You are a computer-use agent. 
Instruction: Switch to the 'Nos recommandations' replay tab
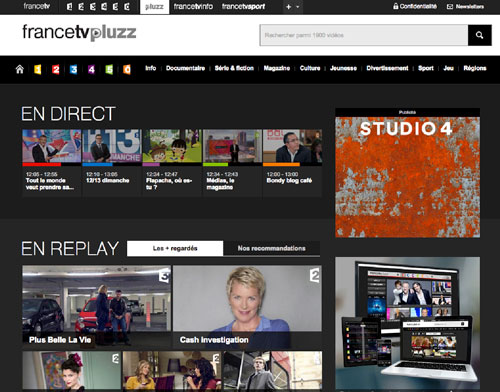[x=272, y=248]
